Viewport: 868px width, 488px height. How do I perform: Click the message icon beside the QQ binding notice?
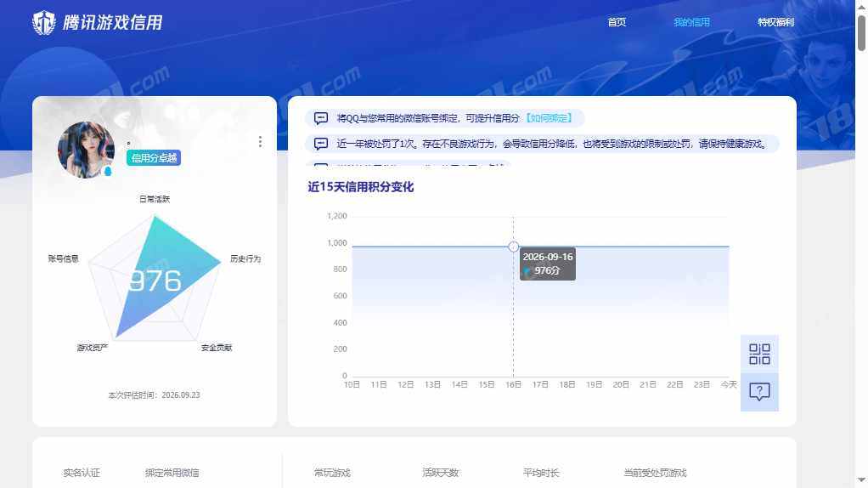point(321,118)
